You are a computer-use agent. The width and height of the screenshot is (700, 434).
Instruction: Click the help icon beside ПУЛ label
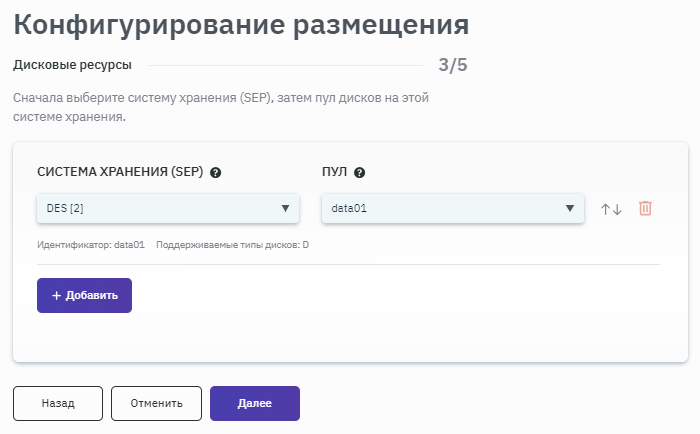point(360,172)
